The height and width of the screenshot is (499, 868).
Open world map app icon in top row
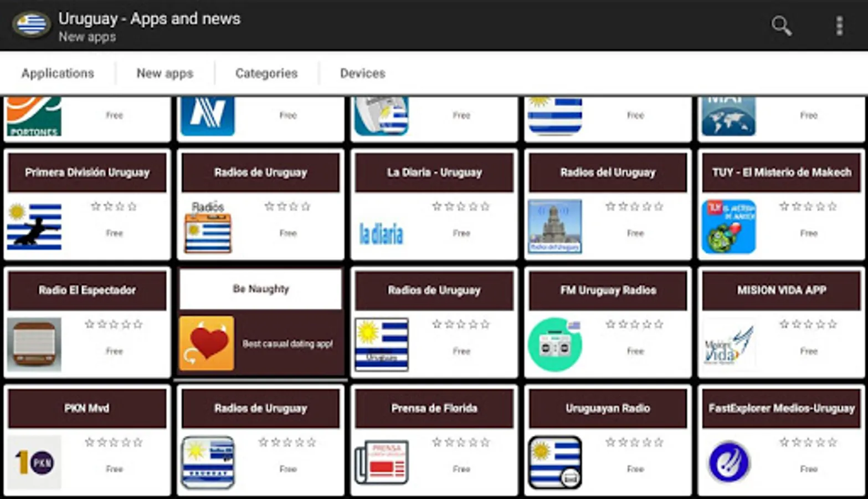[x=728, y=116]
